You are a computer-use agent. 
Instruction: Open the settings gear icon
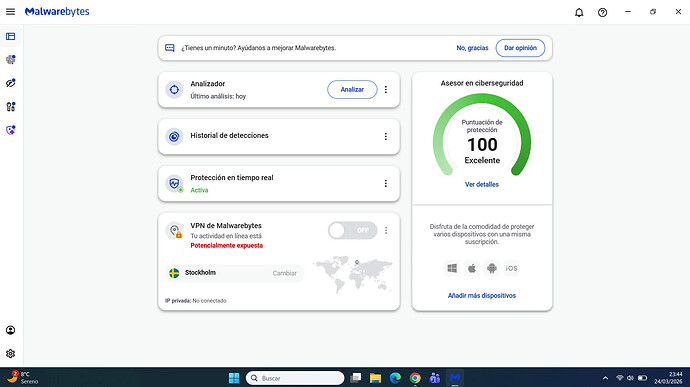11,354
